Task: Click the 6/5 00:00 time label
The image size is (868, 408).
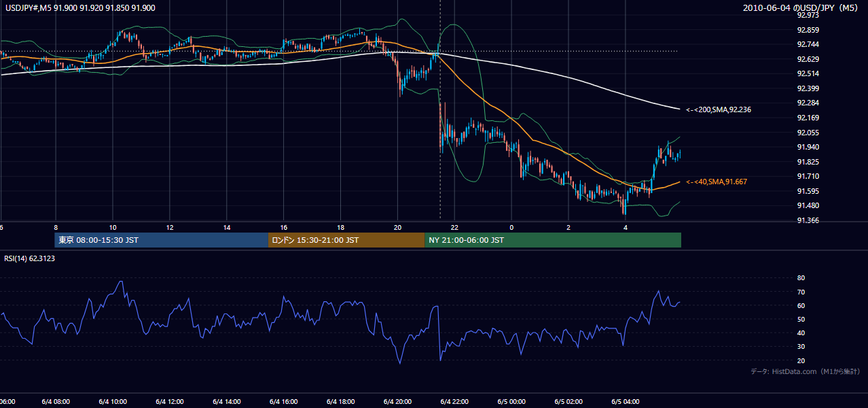Action: coord(511,402)
